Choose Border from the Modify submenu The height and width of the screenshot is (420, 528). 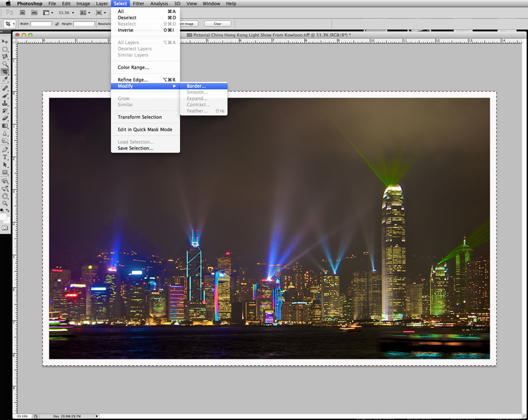(x=196, y=86)
